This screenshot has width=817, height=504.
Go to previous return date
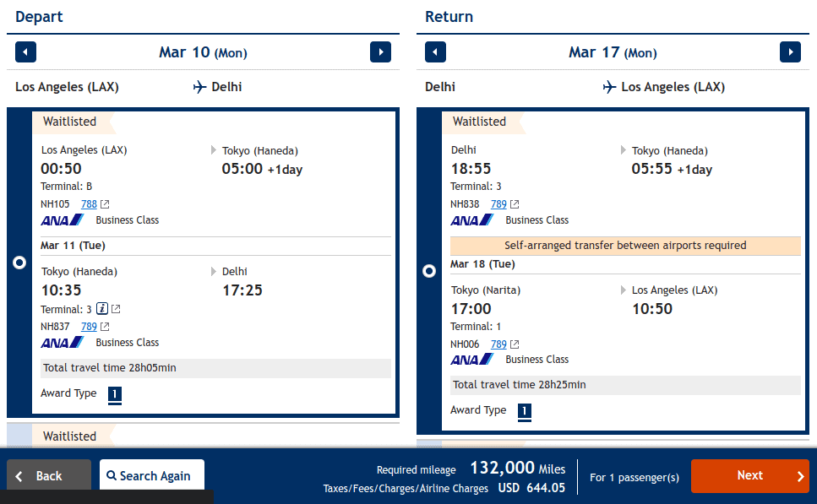(435, 52)
